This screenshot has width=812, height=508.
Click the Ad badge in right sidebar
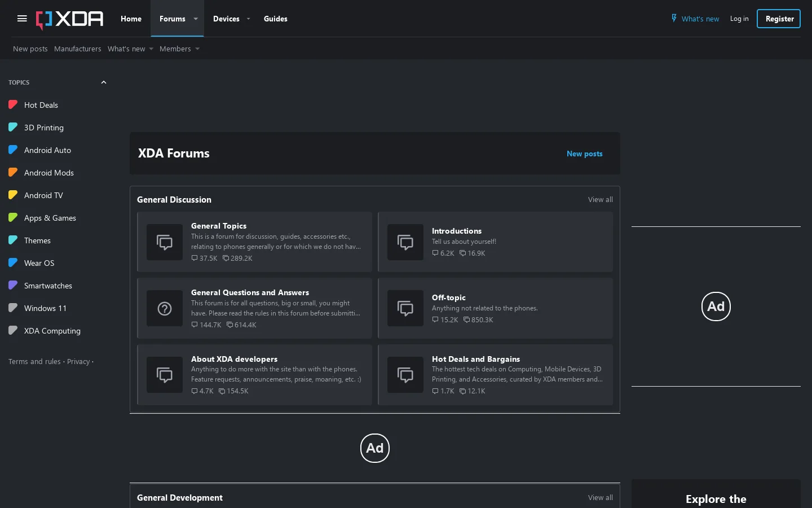(x=716, y=306)
